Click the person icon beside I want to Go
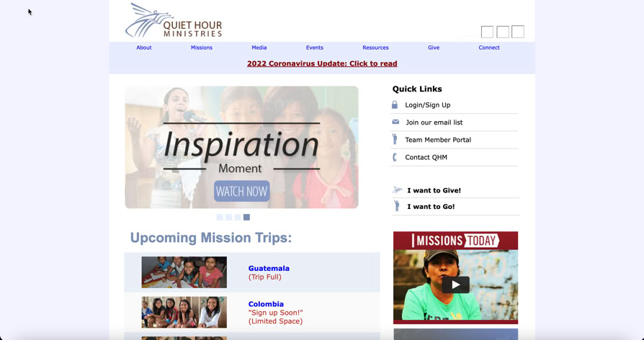Screen dimensions: 644x340 [396, 206]
